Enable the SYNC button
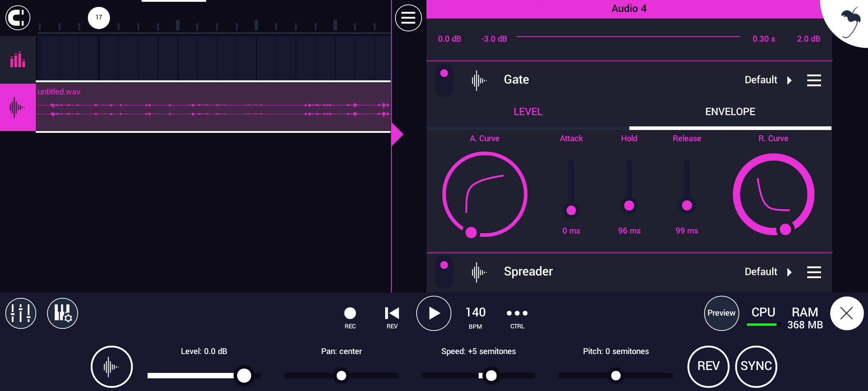This screenshot has width=868, height=391. pos(756,366)
